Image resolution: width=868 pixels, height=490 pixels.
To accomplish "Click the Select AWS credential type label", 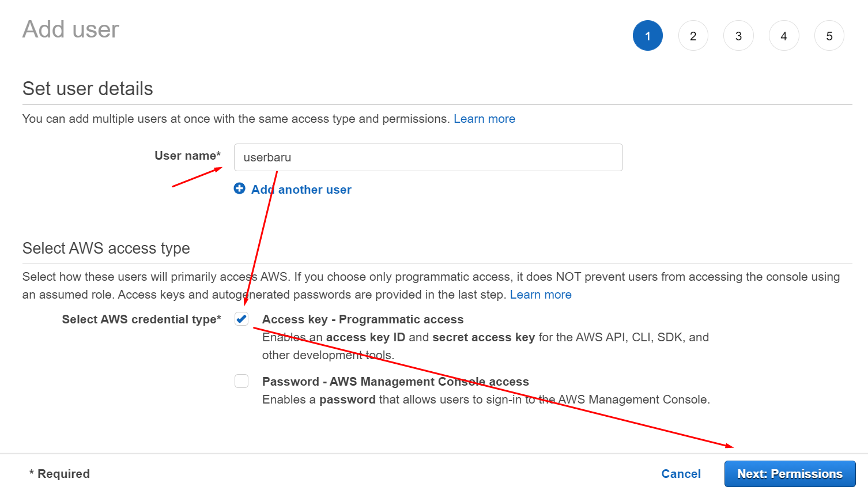I will coord(141,319).
